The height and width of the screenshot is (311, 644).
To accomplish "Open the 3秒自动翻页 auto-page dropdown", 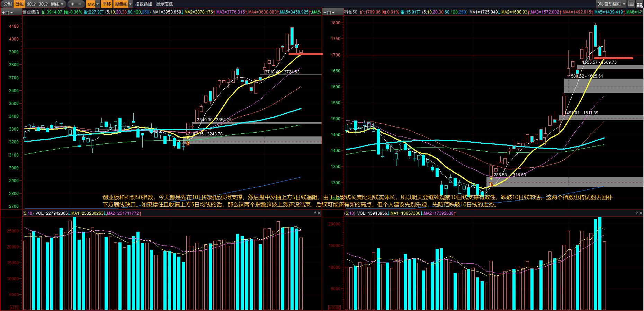I will (611, 4).
